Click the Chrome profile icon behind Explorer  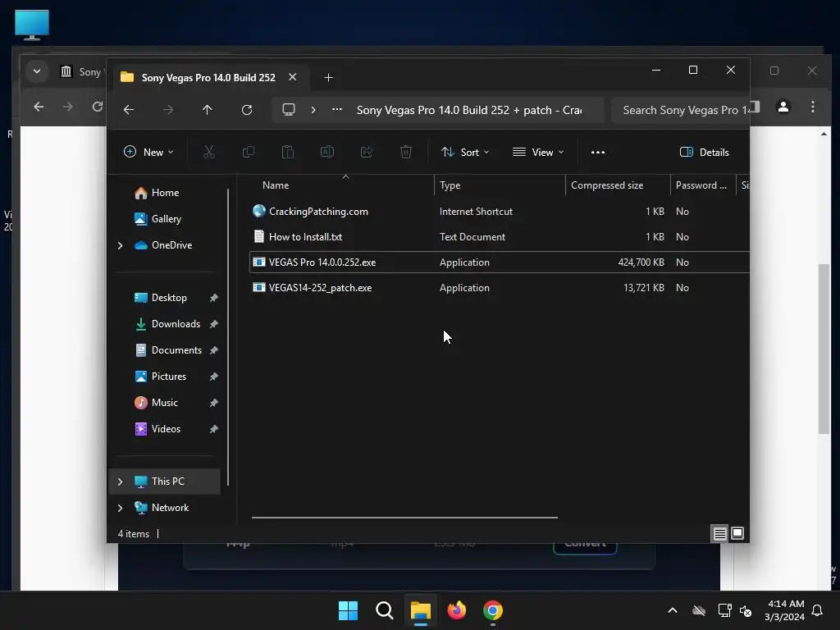pyautogui.click(x=783, y=107)
